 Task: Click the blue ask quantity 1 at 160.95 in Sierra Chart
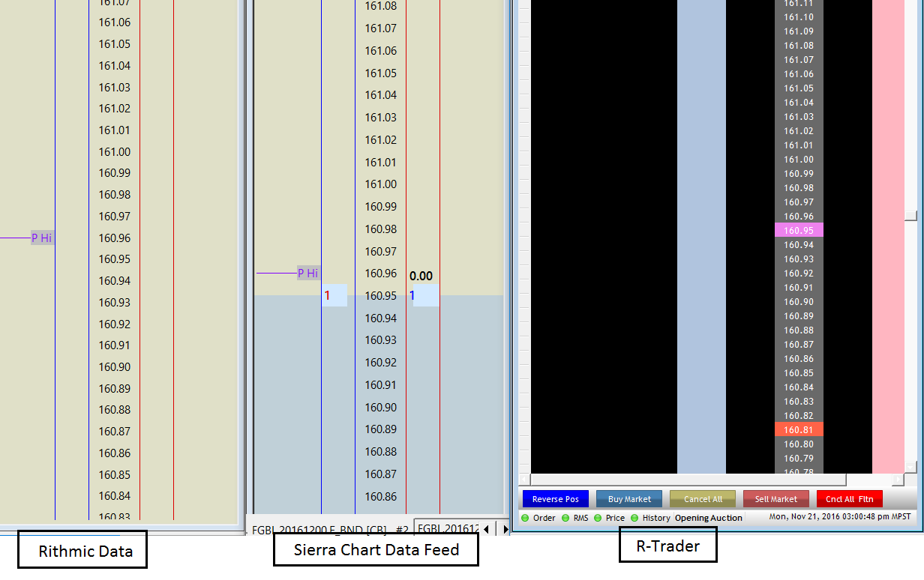(412, 296)
